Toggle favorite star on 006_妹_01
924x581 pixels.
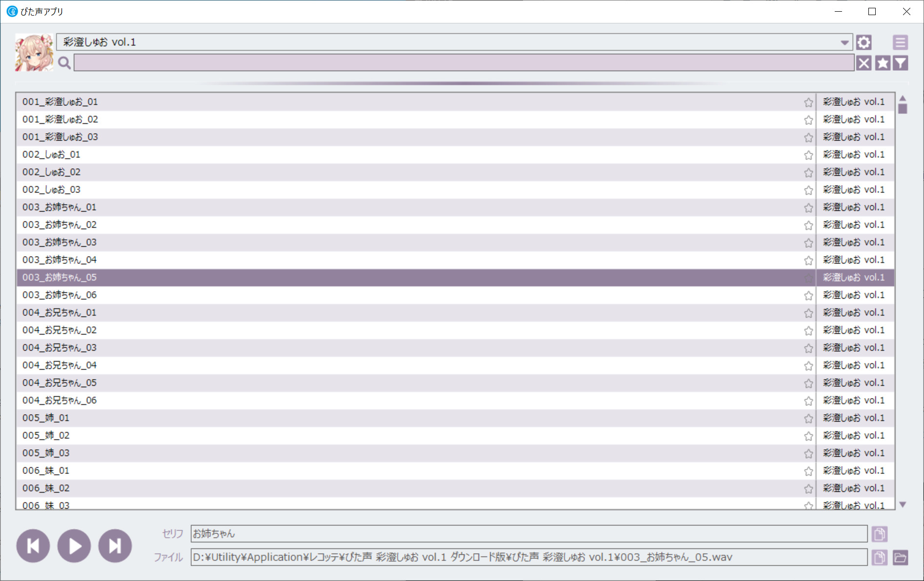tap(808, 471)
